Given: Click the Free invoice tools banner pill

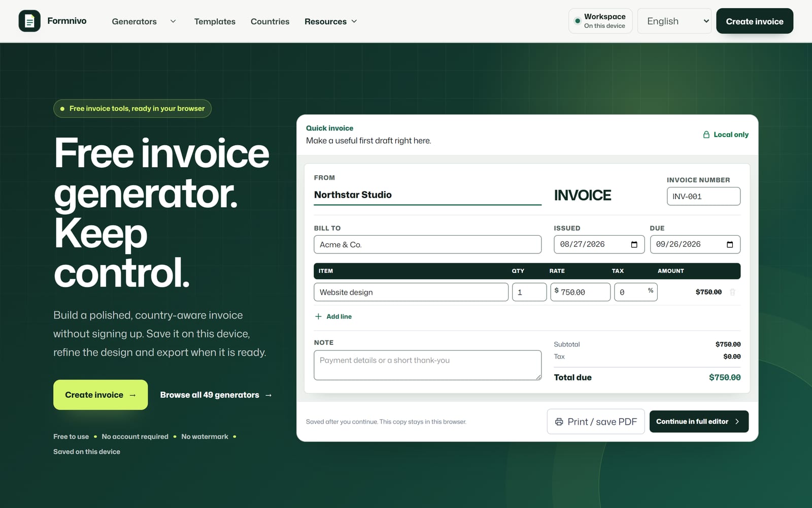Looking at the screenshot, I should 132,108.
